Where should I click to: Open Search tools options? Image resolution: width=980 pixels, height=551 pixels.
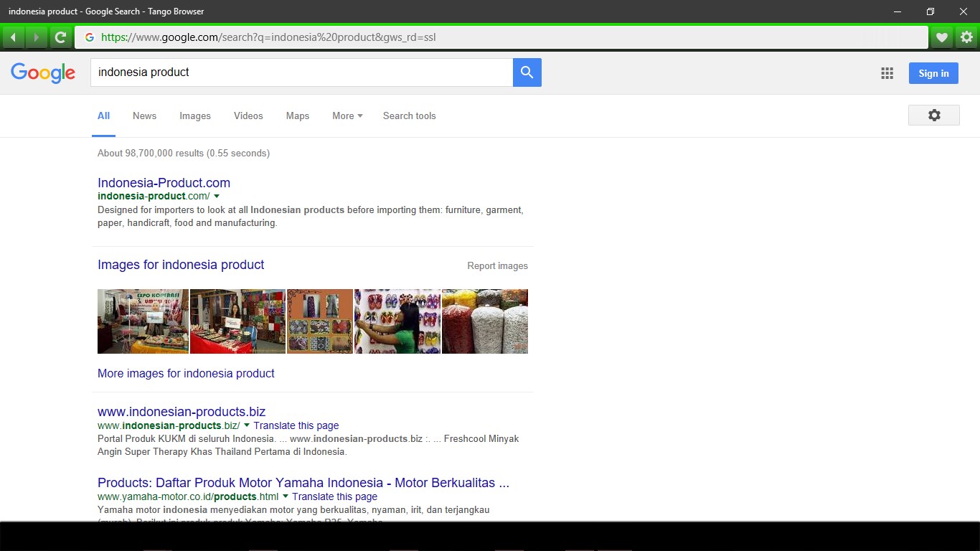[410, 116]
